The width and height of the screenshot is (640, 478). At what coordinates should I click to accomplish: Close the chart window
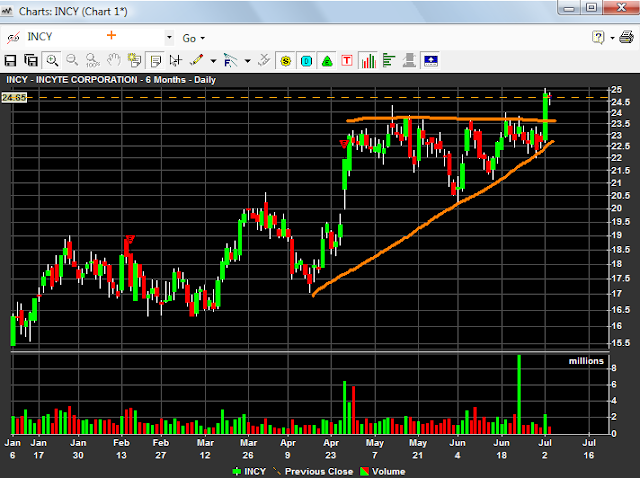[621, 8]
